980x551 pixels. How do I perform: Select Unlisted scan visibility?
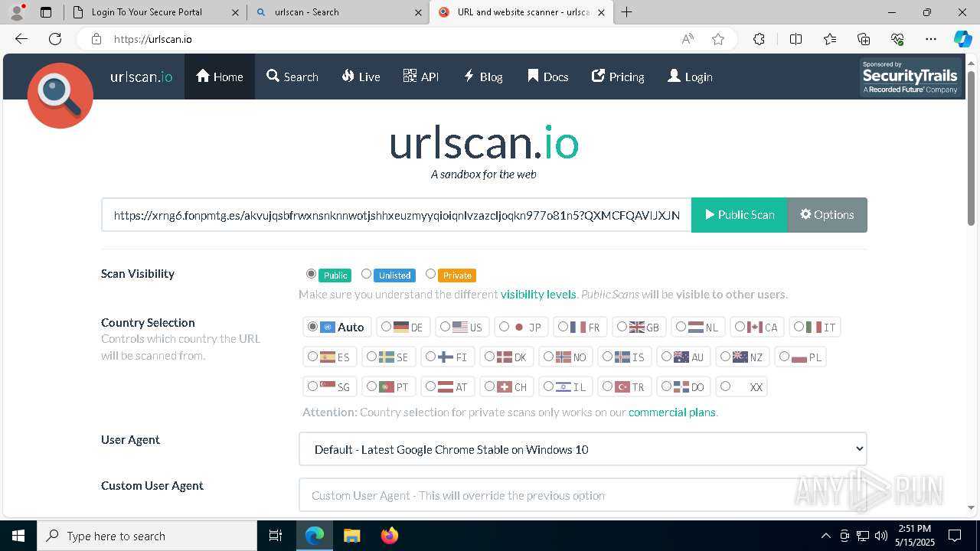(367, 274)
